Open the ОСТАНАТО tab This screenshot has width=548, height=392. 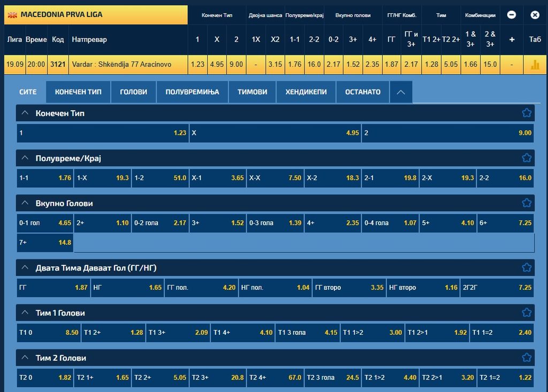point(363,92)
